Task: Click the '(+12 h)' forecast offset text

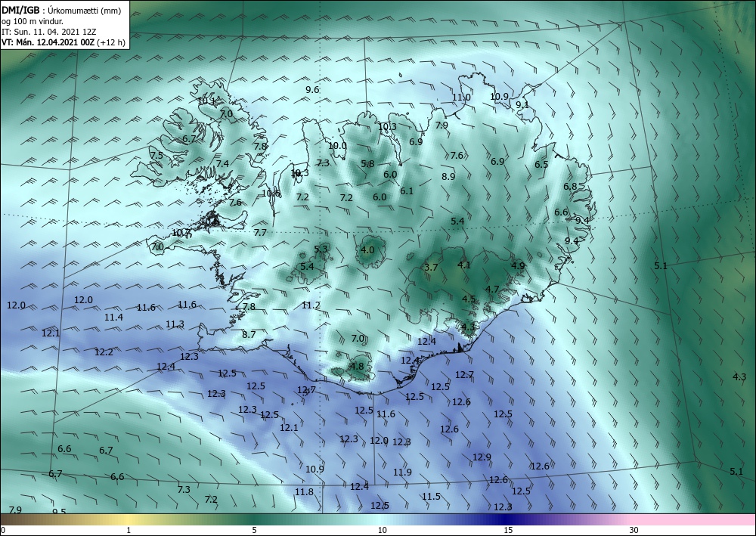Action: click(111, 42)
